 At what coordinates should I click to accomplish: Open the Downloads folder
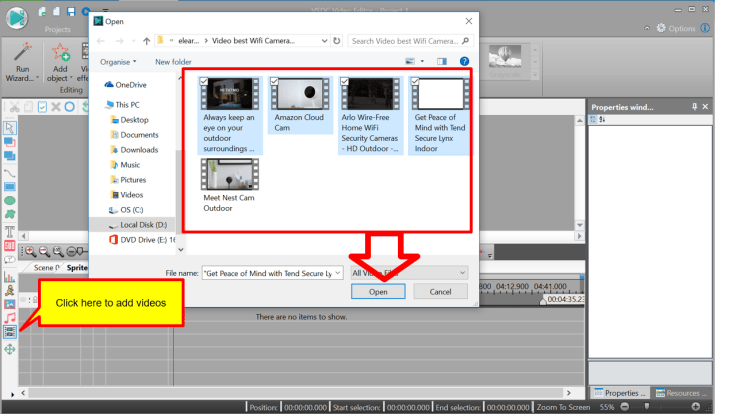point(134,150)
